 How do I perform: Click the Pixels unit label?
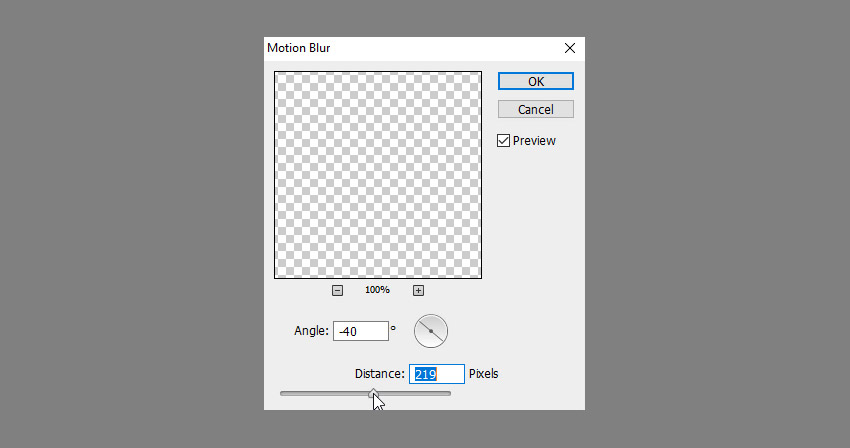click(484, 374)
